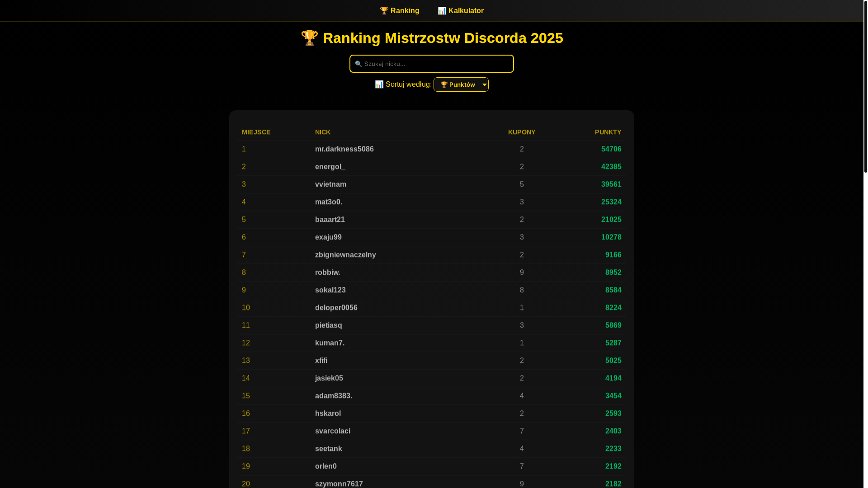This screenshot has height=488, width=868.
Task: Select nick baaart21
Action: click(330, 220)
